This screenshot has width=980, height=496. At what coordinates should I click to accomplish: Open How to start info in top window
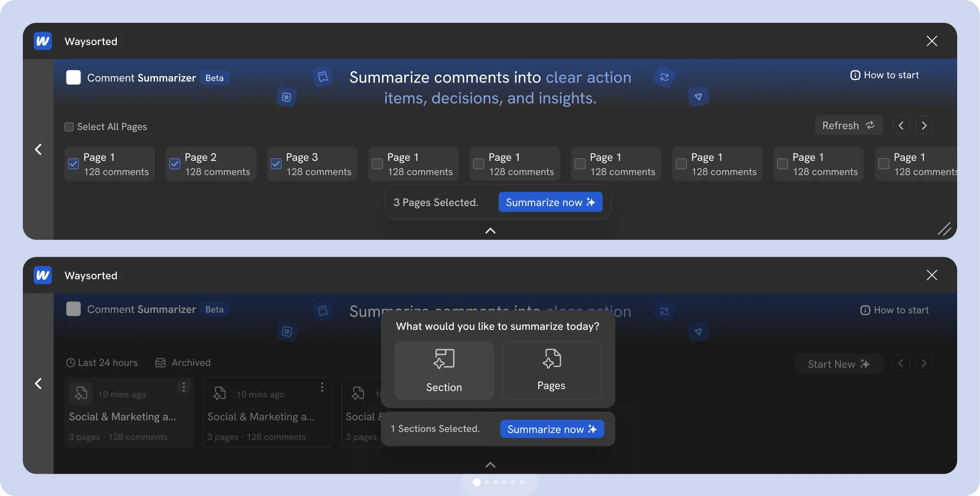pyautogui.click(x=884, y=75)
